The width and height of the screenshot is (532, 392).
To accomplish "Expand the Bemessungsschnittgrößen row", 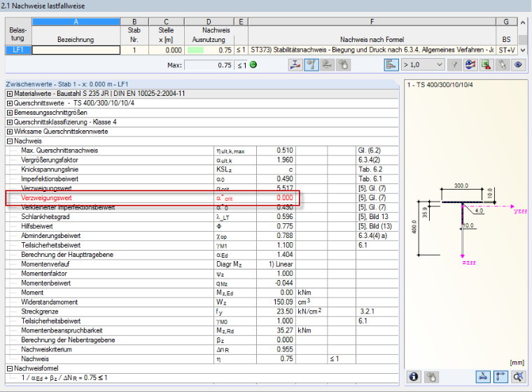I will [x=10, y=113].
